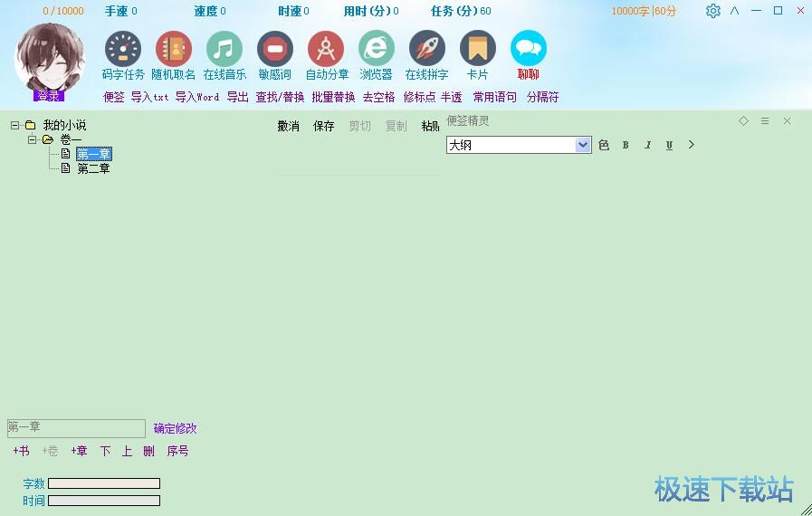This screenshot has width=812, height=516.
Task: Click 确定修改 link
Action: 175,428
